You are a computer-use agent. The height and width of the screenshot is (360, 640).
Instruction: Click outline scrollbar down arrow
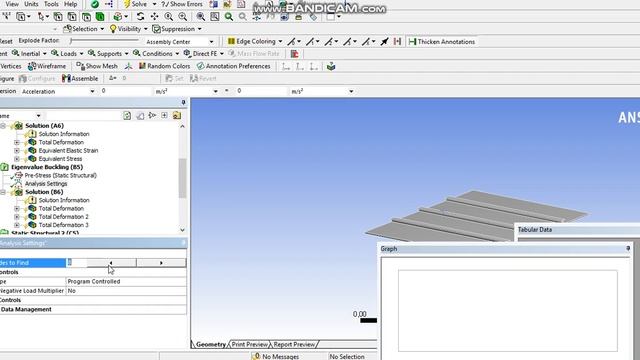tap(182, 230)
